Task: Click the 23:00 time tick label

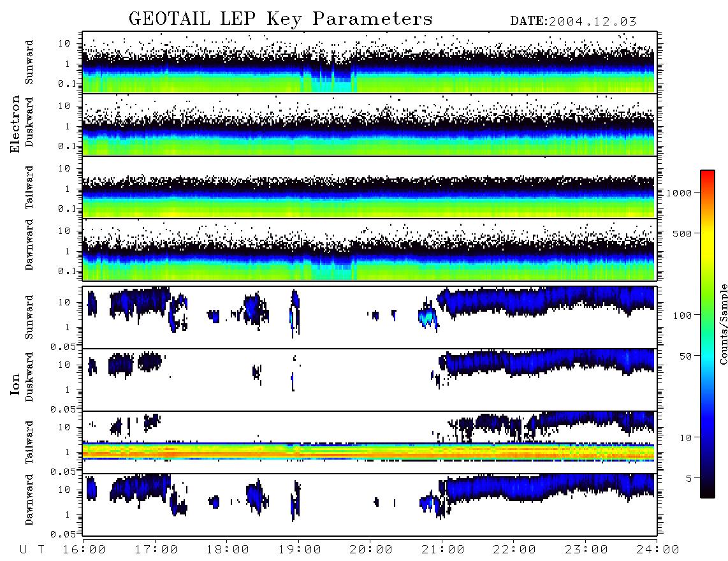Action: [x=586, y=550]
